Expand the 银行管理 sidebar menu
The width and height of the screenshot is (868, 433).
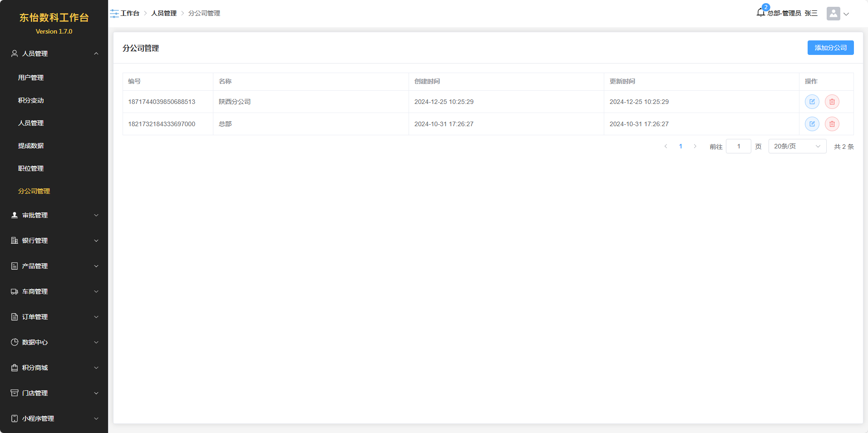coord(54,241)
